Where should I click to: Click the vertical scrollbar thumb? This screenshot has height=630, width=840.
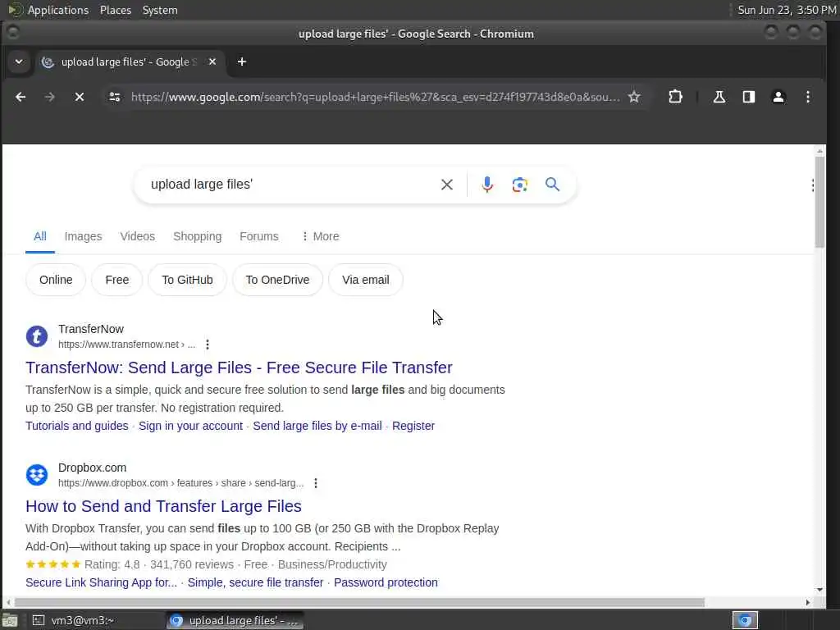[819, 202]
